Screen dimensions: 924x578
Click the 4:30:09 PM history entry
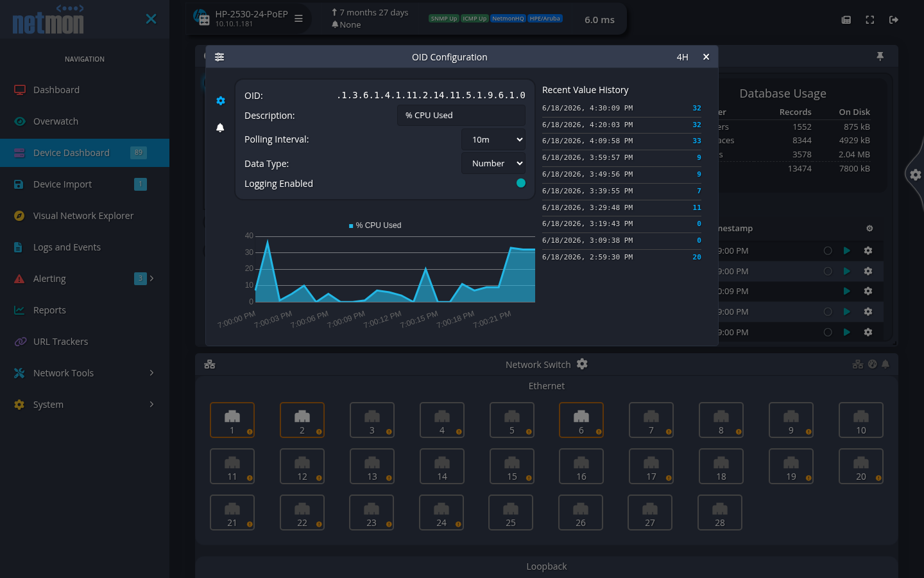click(x=622, y=108)
